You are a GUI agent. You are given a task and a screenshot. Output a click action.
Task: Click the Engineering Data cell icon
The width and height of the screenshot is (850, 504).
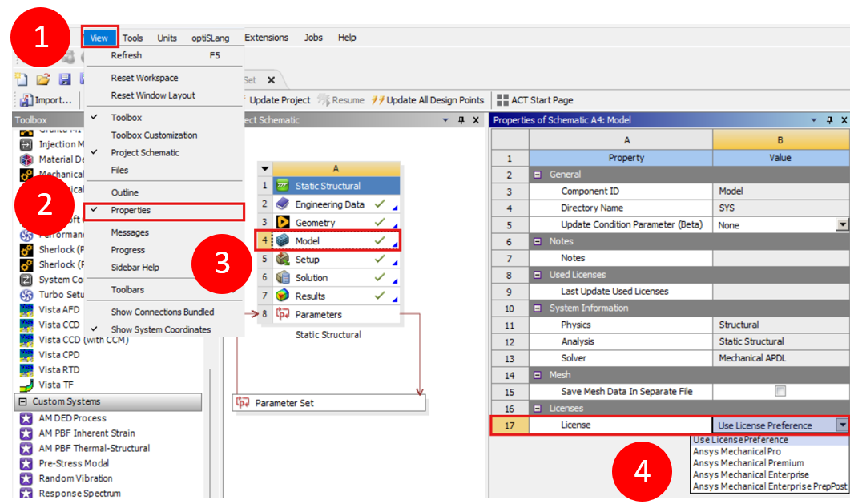click(283, 204)
